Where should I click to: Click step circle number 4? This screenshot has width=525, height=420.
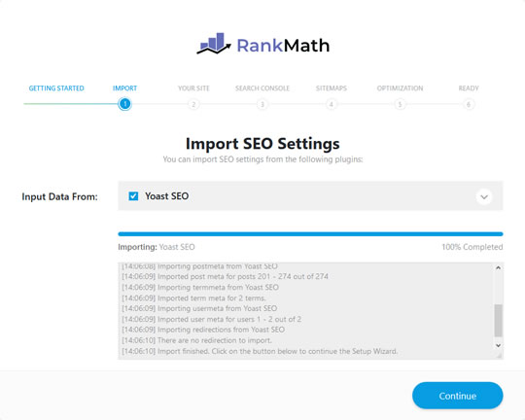[x=332, y=104]
